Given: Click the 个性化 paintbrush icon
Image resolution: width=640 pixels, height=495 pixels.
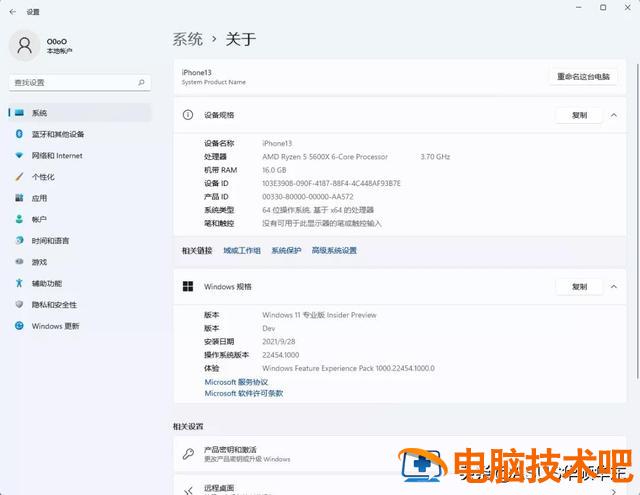Looking at the screenshot, I should click(x=19, y=177).
